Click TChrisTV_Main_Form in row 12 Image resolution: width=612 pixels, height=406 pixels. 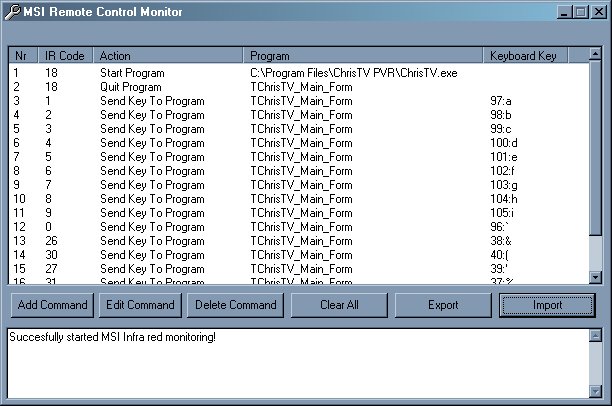click(x=301, y=227)
